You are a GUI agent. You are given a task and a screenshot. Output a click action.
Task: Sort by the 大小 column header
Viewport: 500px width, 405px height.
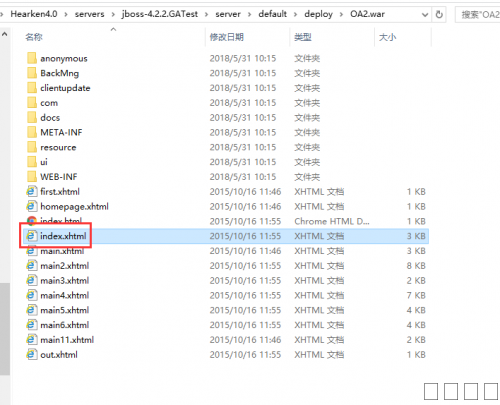pos(387,37)
